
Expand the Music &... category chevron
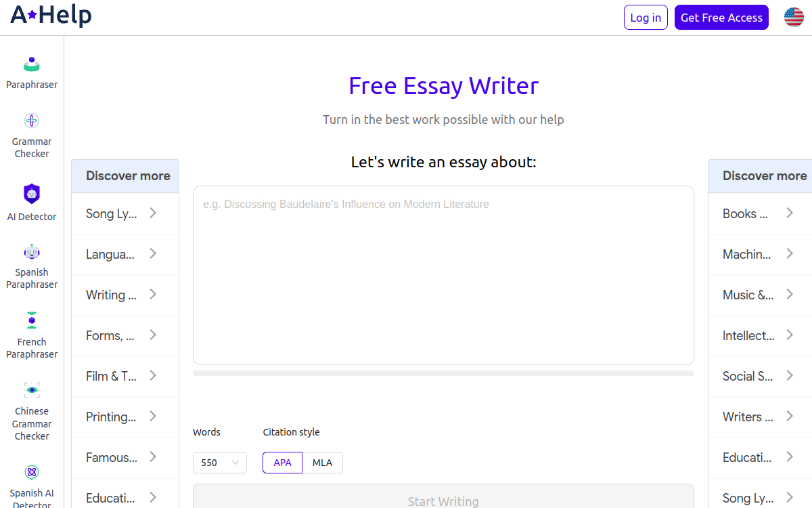790,294
